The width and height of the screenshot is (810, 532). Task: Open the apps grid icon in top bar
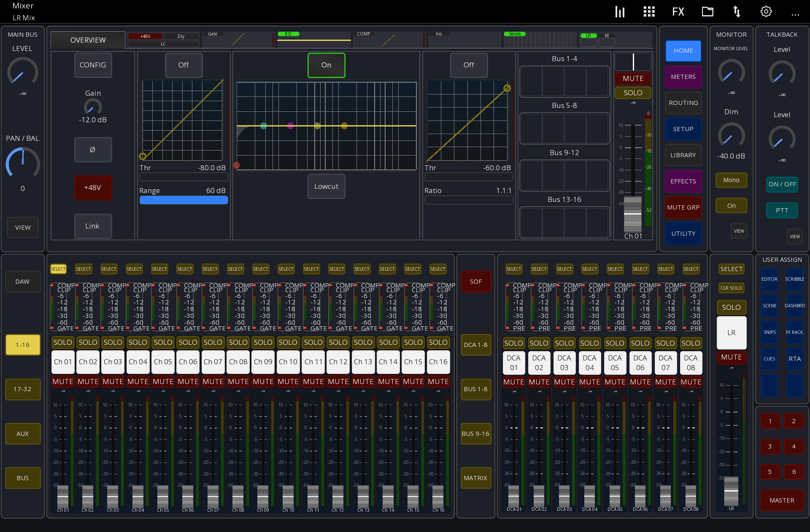coord(648,11)
